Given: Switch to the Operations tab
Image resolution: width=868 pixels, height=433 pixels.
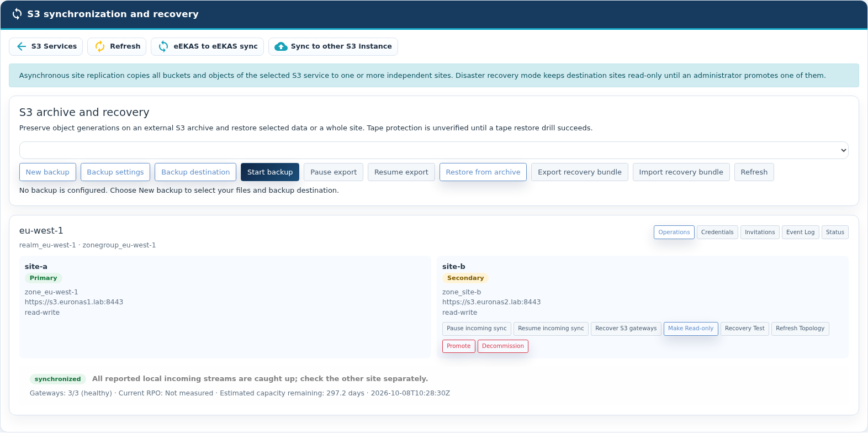Looking at the screenshot, I should pos(674,233).
